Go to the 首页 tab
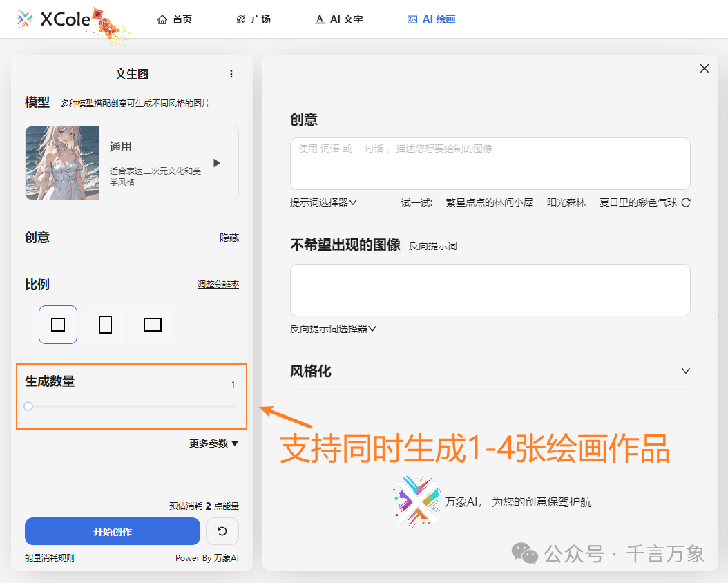 click(175, 19)
